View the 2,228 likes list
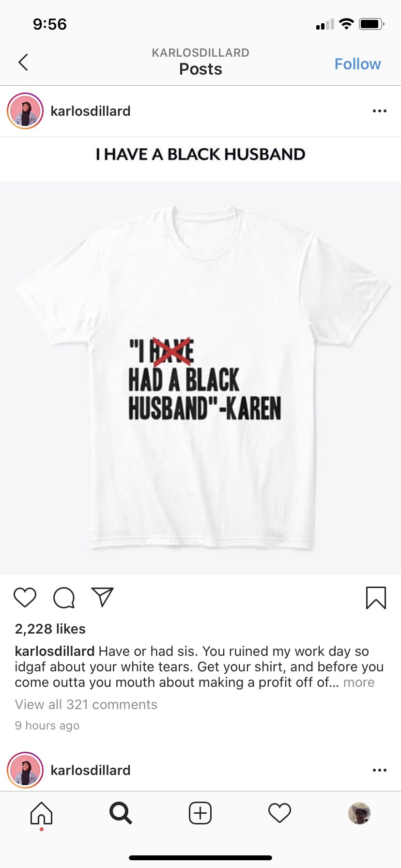 click(50, 629)
